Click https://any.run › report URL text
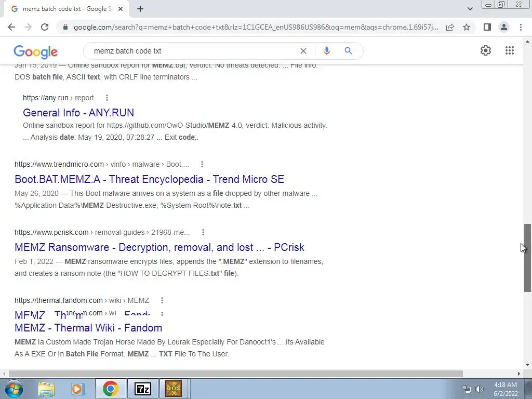532x399 pixels. click(x=58, y=98)
